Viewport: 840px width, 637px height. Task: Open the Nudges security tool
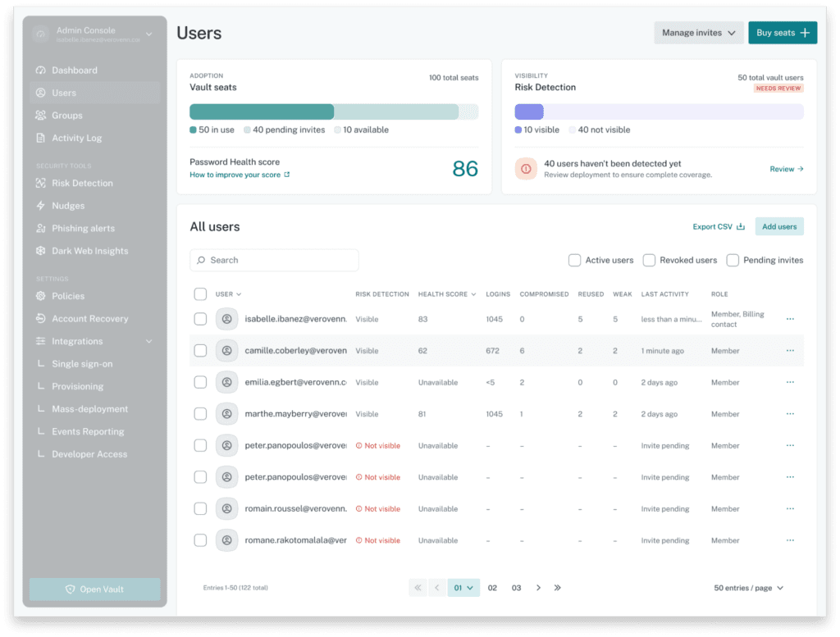click(x=70, y=205)
